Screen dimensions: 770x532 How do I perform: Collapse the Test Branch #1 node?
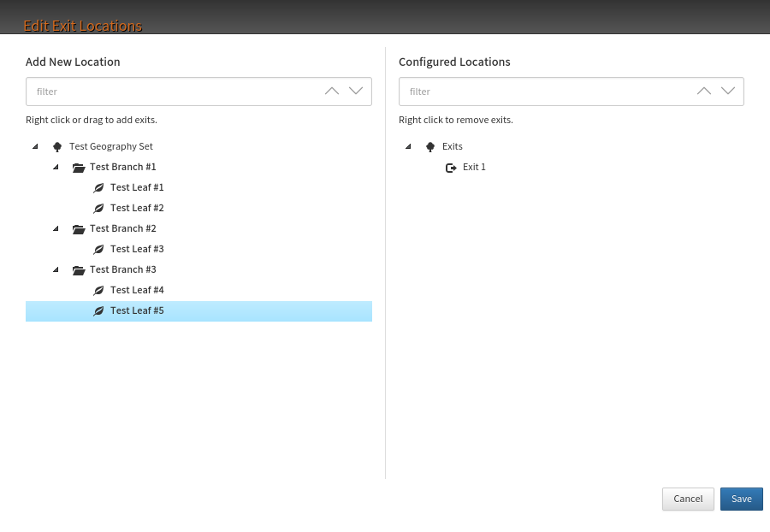(56, 167)
